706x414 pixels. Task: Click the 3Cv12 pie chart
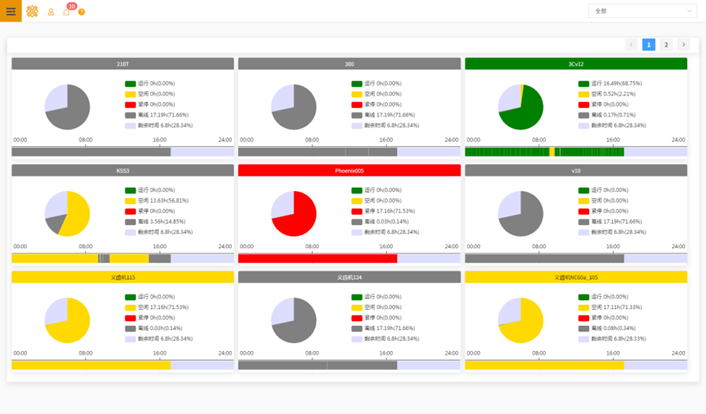520,107
